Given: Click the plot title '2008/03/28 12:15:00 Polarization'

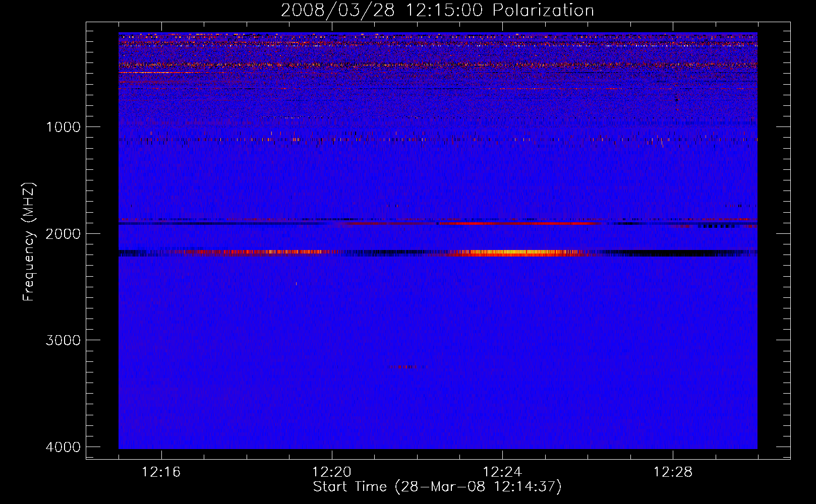Looking at the screenshot, I should click(437, 11).
